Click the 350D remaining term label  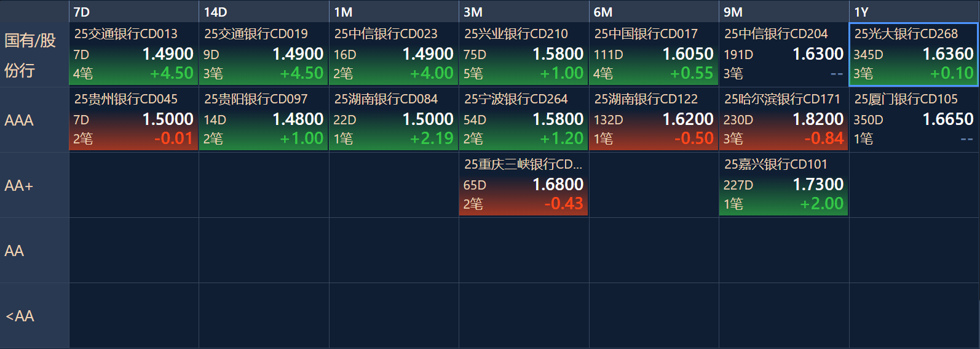click(868, 120)
